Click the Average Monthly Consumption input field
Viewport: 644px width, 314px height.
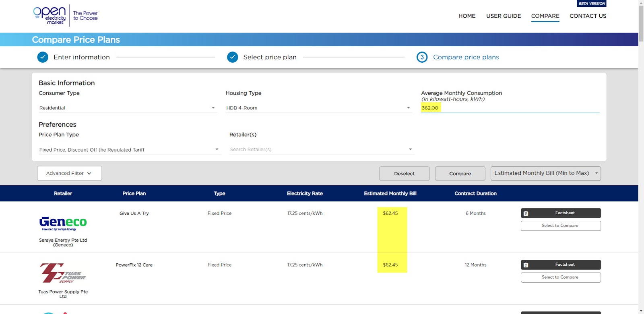(x=510, y=108)
